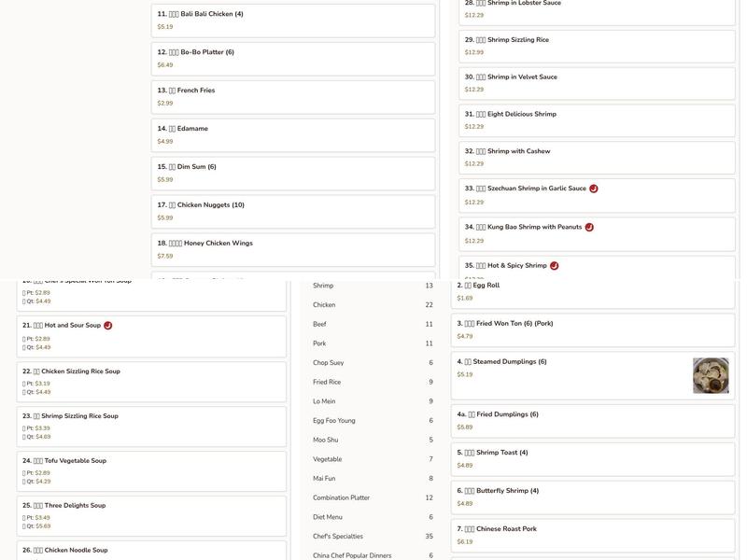Select the Egg Foo Young category
This screenshot has width=747, height=560.
tap(373, 421)
